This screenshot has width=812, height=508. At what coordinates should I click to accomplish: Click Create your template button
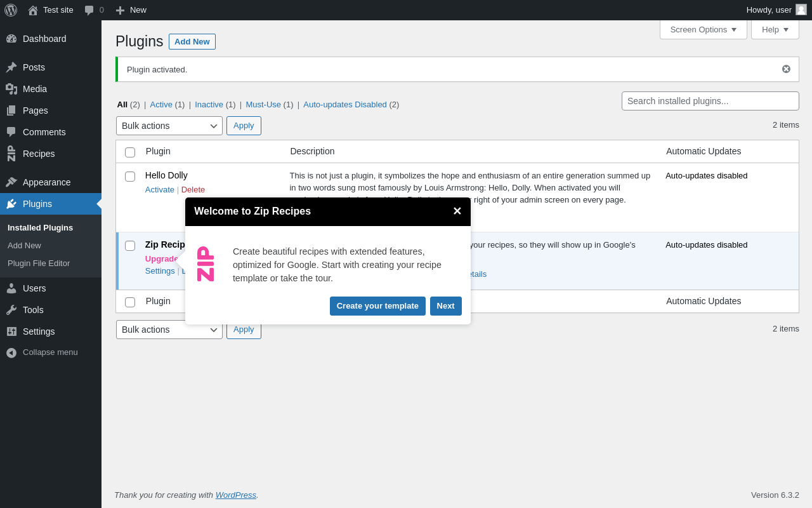pyautogui.click(x=377, y=306)
